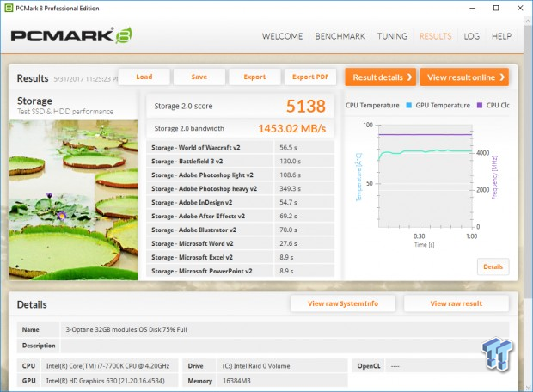Click the Drive value Intel Raid 0 Volume
Viewport: 533px width, 392px height.
tap(282, 366)
